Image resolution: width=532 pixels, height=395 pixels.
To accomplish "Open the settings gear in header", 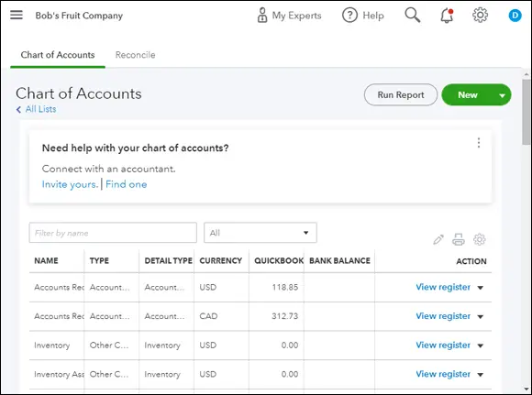I will coord(480,16).
